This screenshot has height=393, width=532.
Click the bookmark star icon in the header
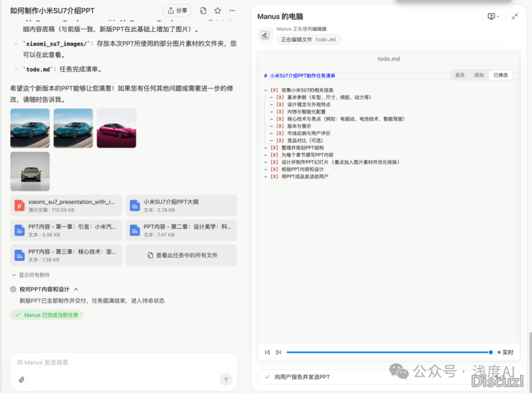point(218,10)
